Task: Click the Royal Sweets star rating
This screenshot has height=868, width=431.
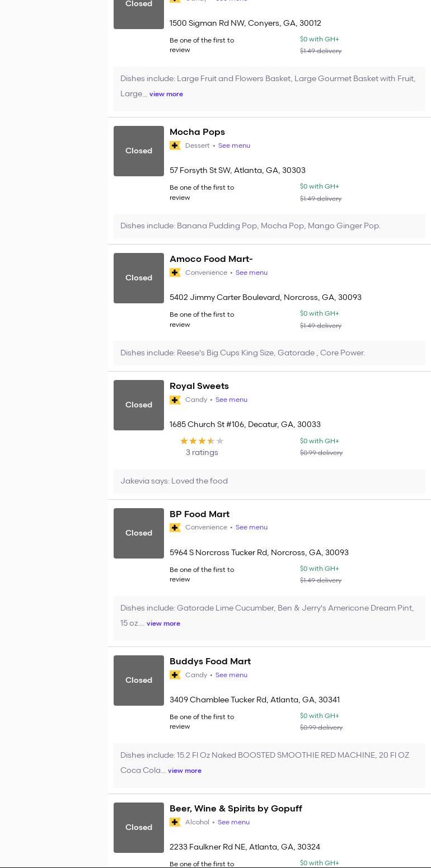Action: pos(202,441)
